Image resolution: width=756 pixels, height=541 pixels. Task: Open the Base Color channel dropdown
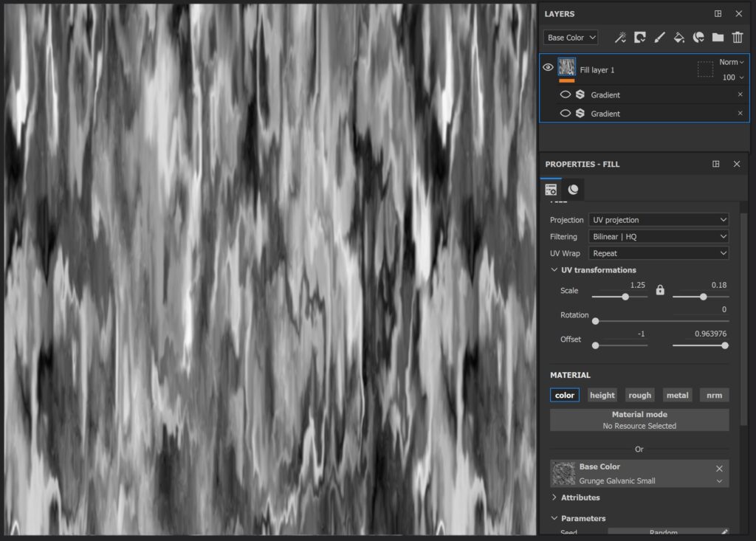(571, 38)
